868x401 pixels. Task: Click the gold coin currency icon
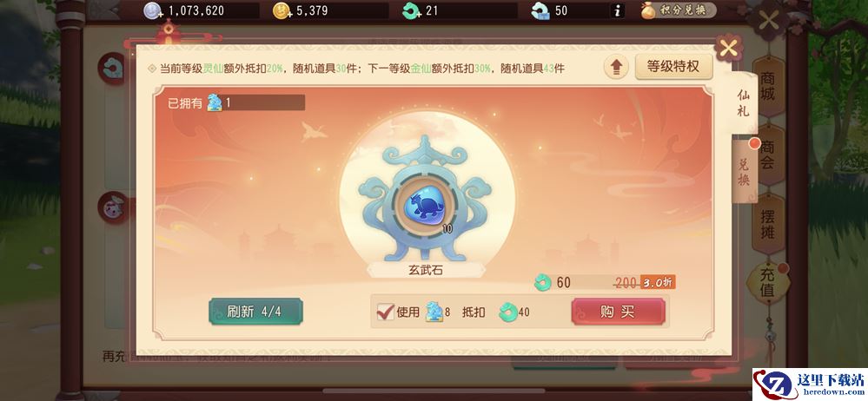pyautogui.click(x=282, y=10)
